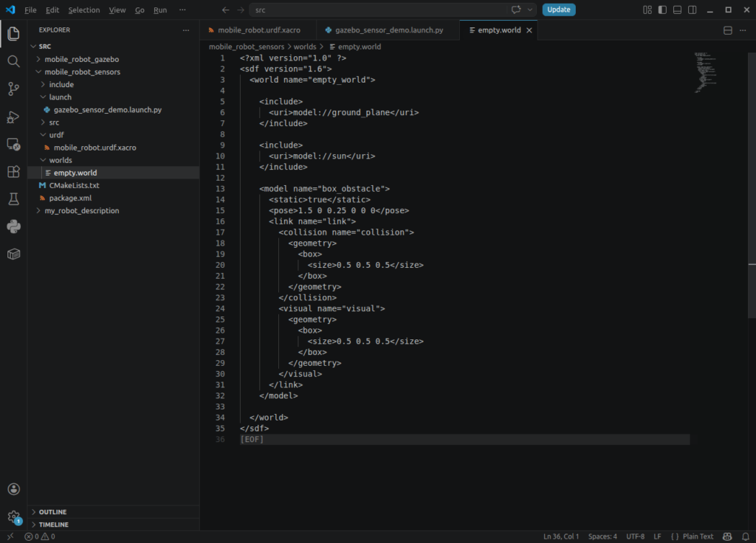Image resolution: width=756 pixels, height=543 pixels.
Task: Open the Remote Explorer view
Action: click(x=13, y=144)
